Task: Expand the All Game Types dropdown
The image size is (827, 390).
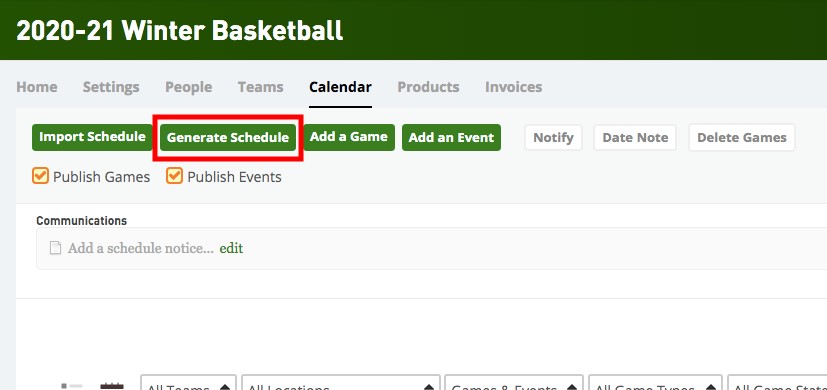Action: pyautogui.click(x=655, y=383)
